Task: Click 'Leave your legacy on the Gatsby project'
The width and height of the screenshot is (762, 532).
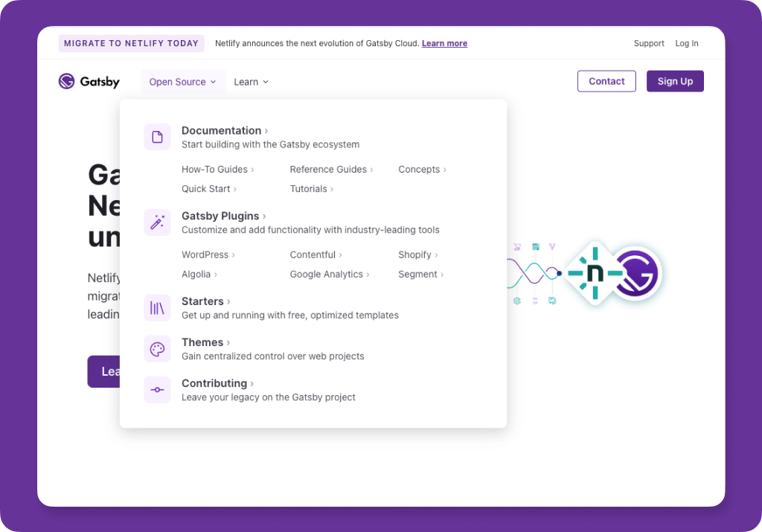Action: (x=268, y=397)
